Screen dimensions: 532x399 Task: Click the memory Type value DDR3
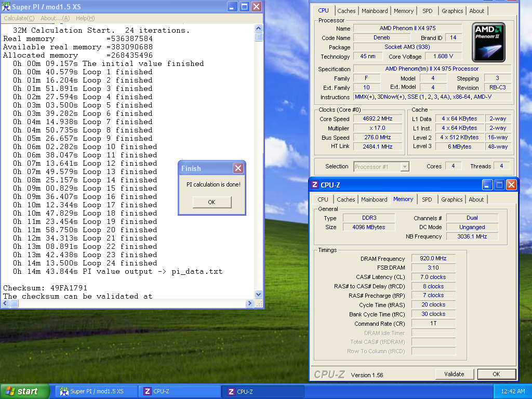[x=369, y=218]
